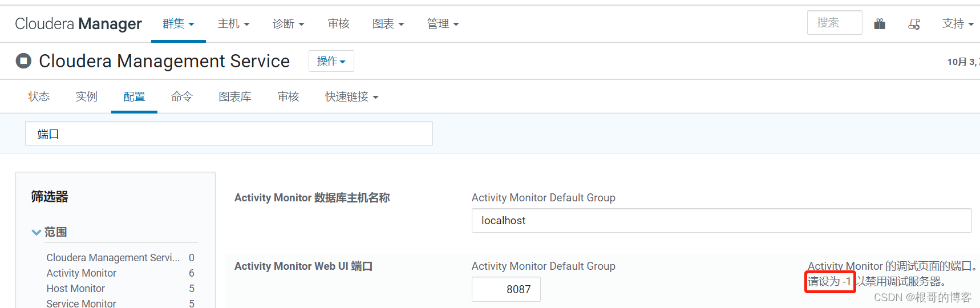Open the 支持 menu

[958, 24]
